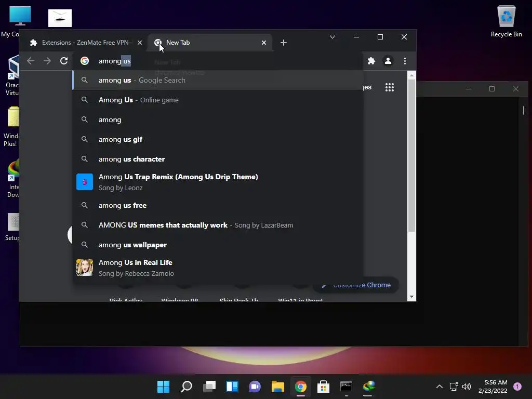Open the clock showing 5:56 AM
The image size is (532, 399).
pos(493,387)
